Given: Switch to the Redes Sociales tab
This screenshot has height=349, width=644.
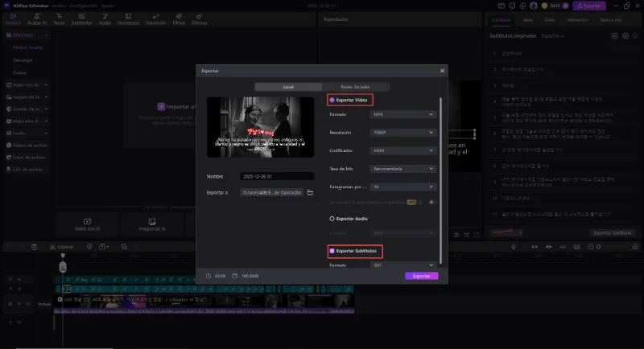Looking at the screenshot, I should pos(355,87).
